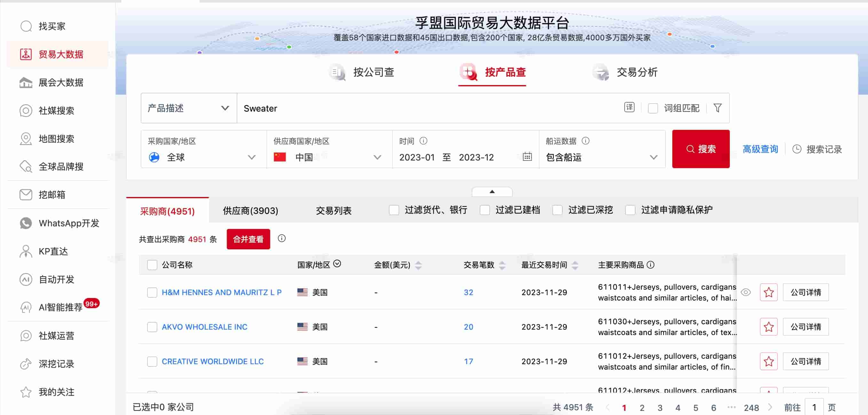Open 挖邮箱 envelope icon in sidebar

[26, 194]
